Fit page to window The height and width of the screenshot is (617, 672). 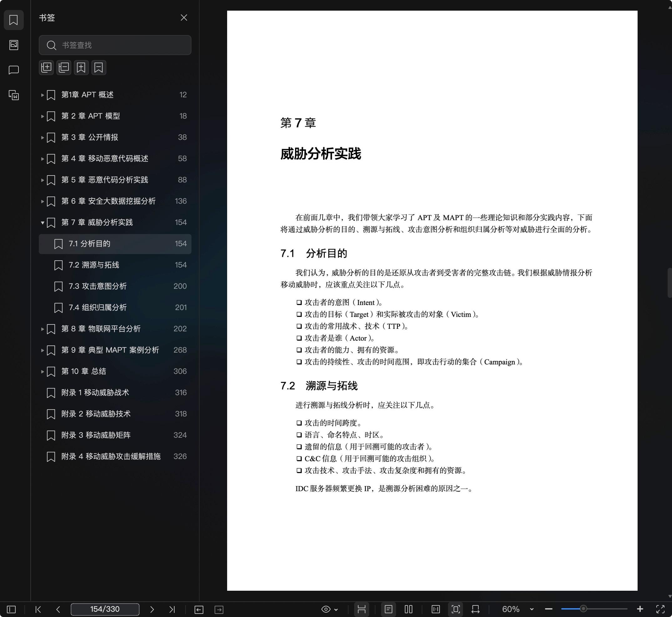pyautogui.click(x=455, y=609)
